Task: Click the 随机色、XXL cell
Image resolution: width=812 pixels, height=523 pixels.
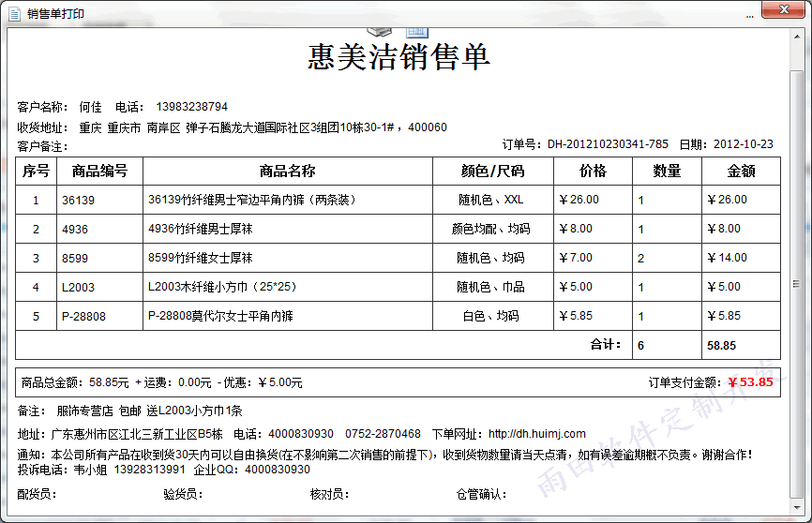Action: pos(491,200)
